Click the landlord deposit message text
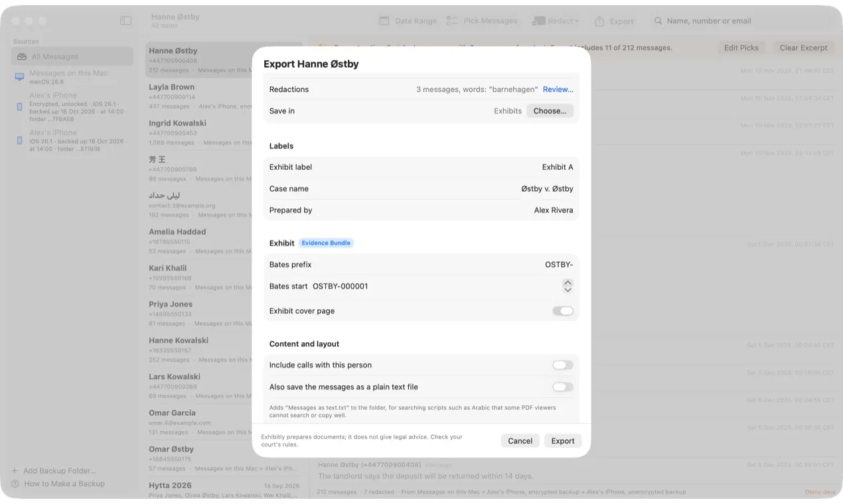 pos(425,476)
